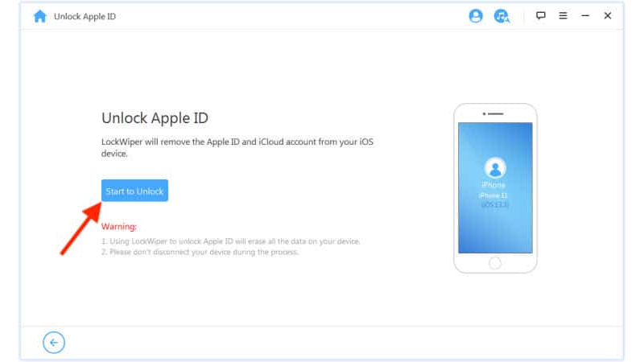Screen dimensions: 644x362
Task: Click the 'LockWiper will remove the Apple ID' description
Action: (x=237, y=147)
